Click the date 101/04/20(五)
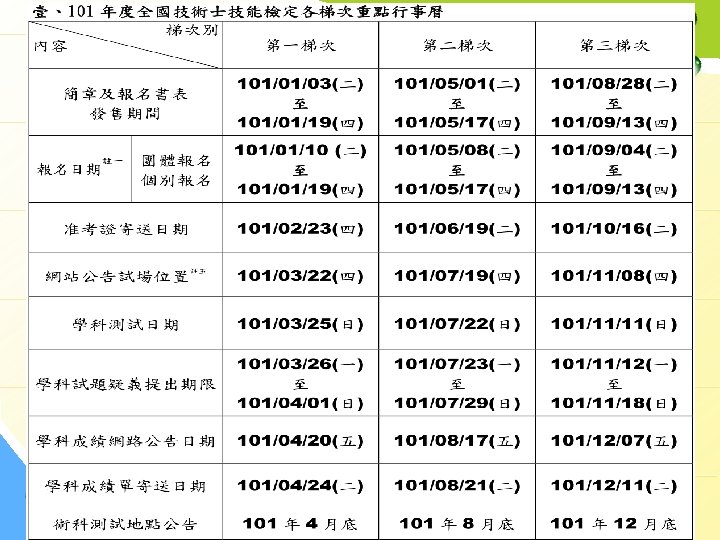720x540 pixels. tap(300, 441)
